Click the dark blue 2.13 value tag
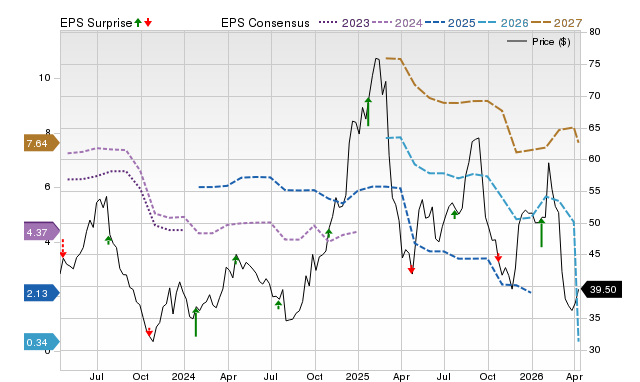This screenshot has width=640, height=382. [x=42, y=293]
